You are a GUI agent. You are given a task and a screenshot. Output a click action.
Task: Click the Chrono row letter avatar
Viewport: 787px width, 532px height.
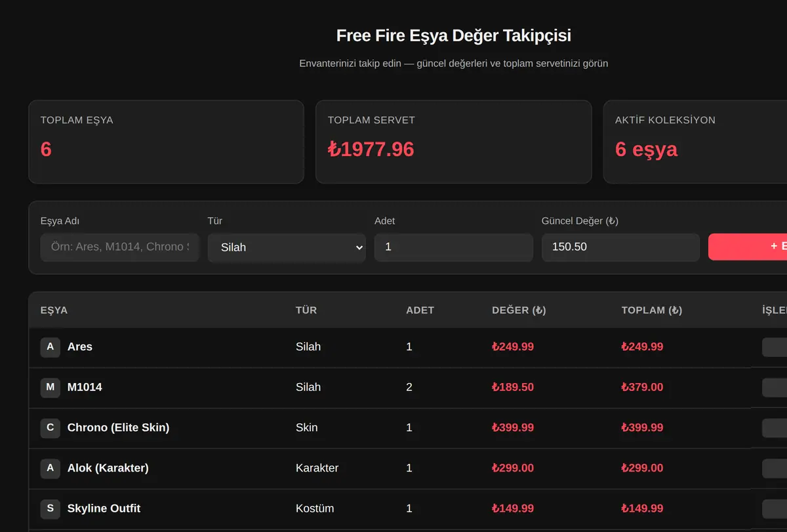(50, 428)
